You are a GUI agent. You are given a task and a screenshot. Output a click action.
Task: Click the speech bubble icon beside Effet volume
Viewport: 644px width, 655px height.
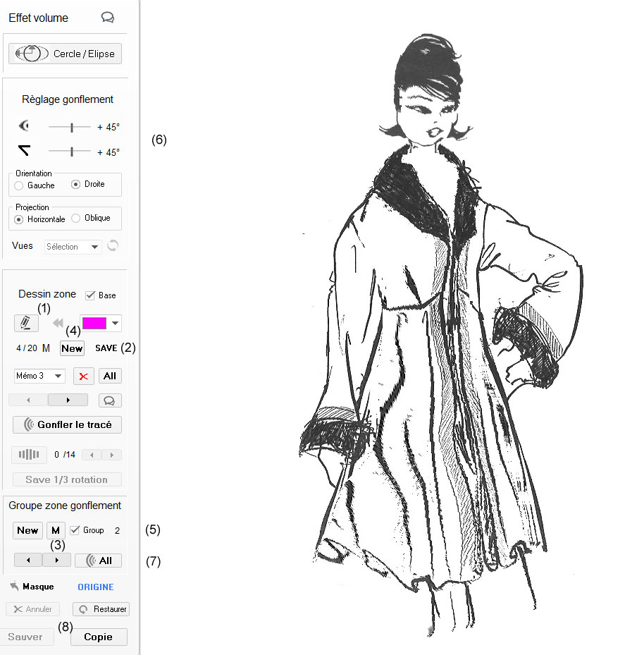click(108, 18)
